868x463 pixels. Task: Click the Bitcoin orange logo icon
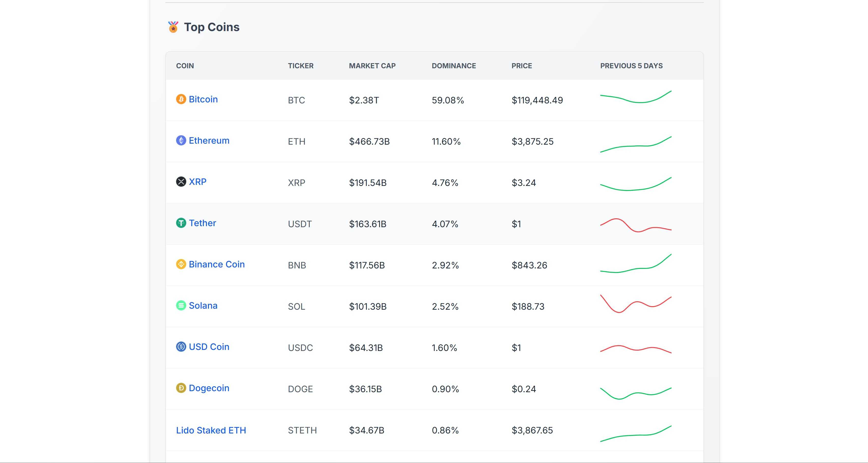click(181, 99)
